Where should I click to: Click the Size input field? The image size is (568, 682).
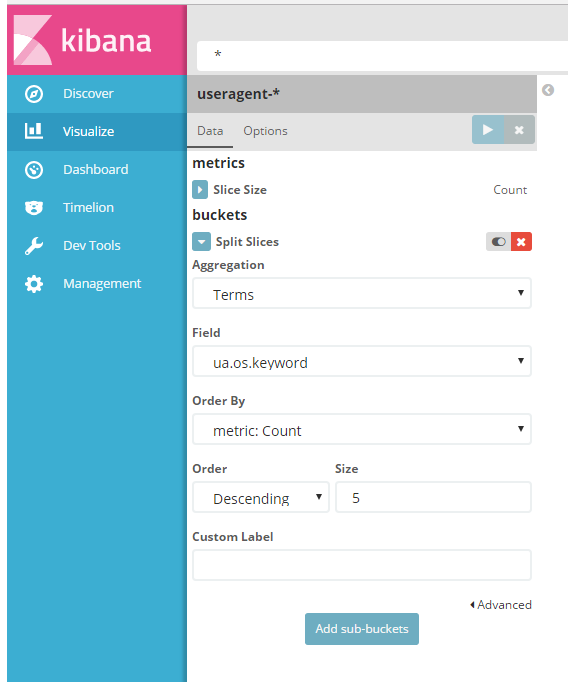433,497
